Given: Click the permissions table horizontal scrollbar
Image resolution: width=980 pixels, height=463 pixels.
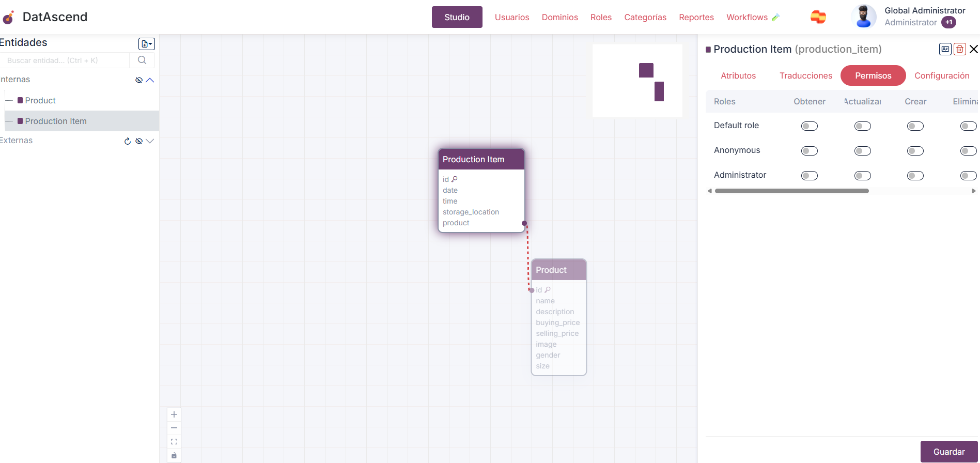Looking at the screenshot, I should pyautogui.click(x=791, y=191).
